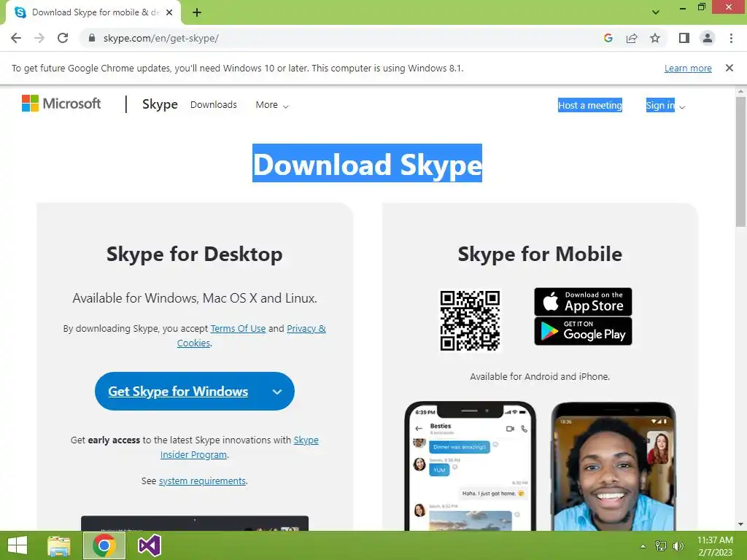
Task: Click the iPhone chat screenshot image
Action: pyautogui.click(x=471, y=466)
